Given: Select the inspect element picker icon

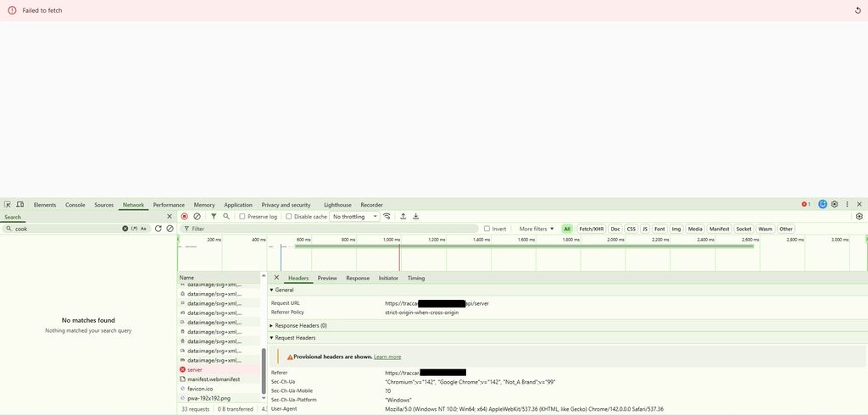Looking at the screenshot, I should [8, 205].
